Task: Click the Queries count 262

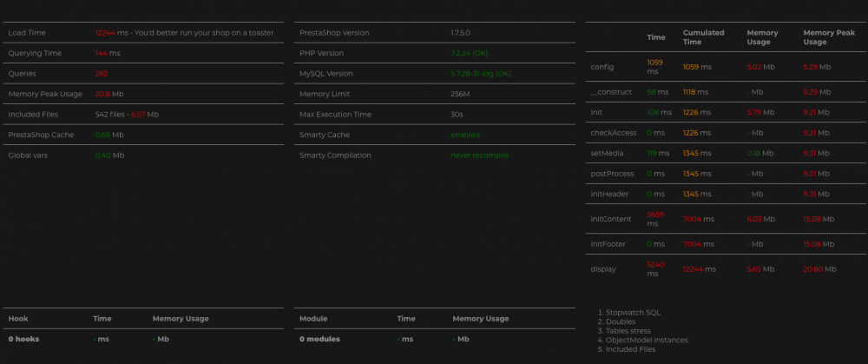Action: click(x=102, y=74)
